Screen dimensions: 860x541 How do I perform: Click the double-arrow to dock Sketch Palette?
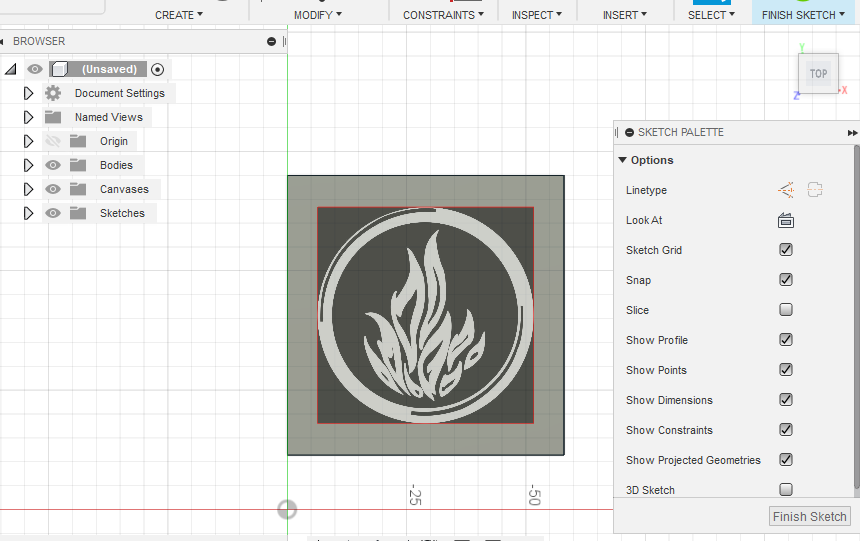(x=852, y=133)
